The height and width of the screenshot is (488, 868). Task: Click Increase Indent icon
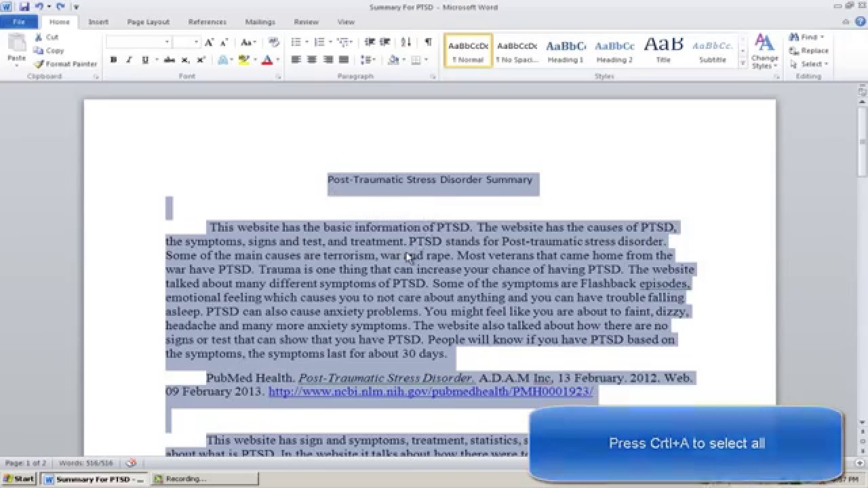tap(386, 42)
